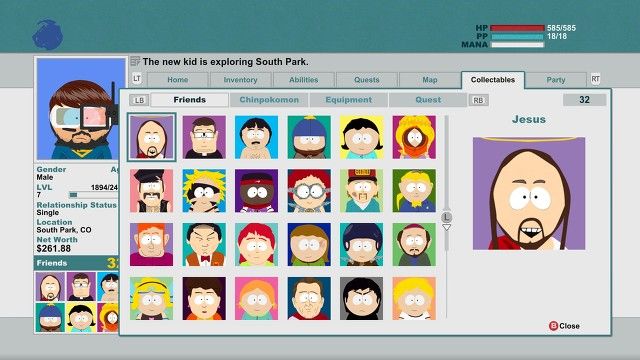The image size is (640, 360).
Task: Click the 'Single' relationship status text
Action: (48, 213)
